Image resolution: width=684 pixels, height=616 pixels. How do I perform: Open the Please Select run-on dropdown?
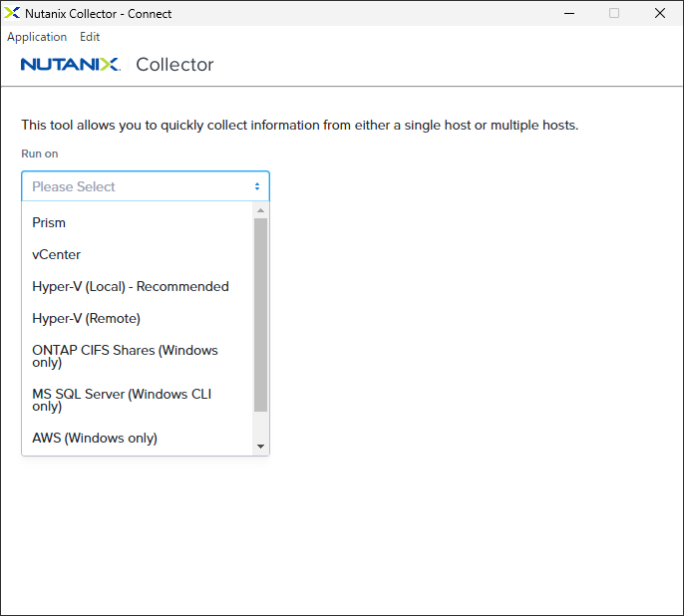coord(146,186)
